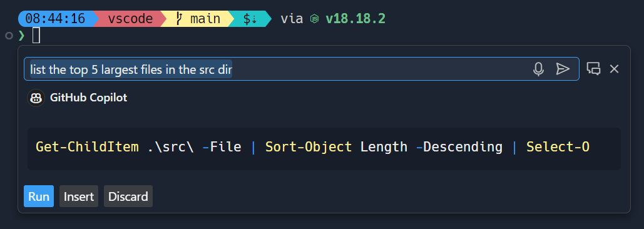Click the Node.js hexagon icon in the prompt
Screen dimensions: 644x229
[314, 19]
